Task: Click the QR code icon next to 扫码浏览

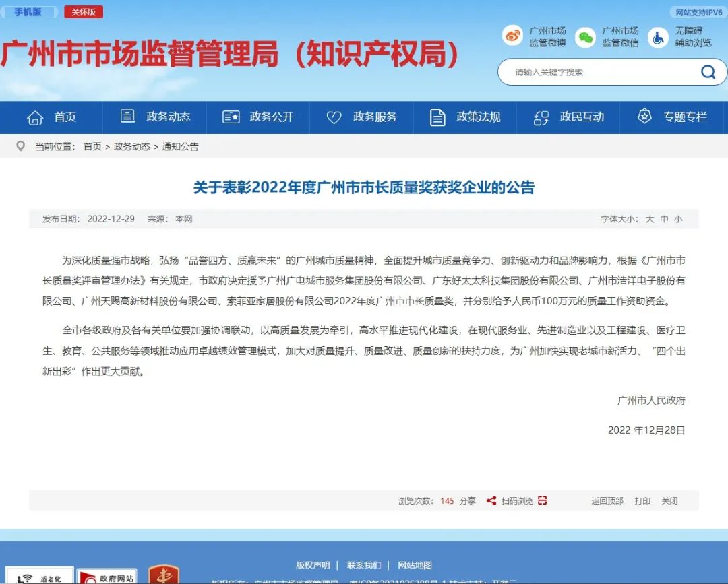Action: 543,500
